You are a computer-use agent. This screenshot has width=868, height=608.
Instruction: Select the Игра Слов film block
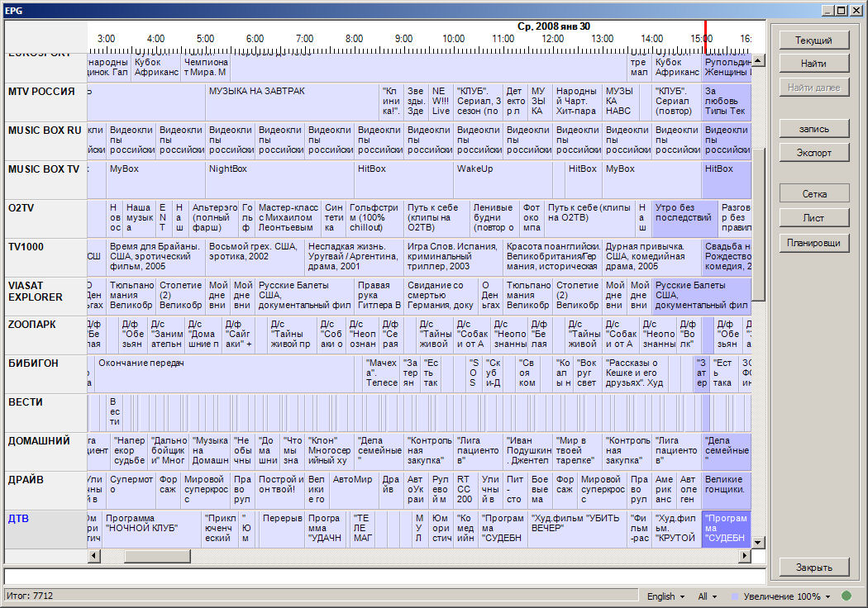point(453,257)
